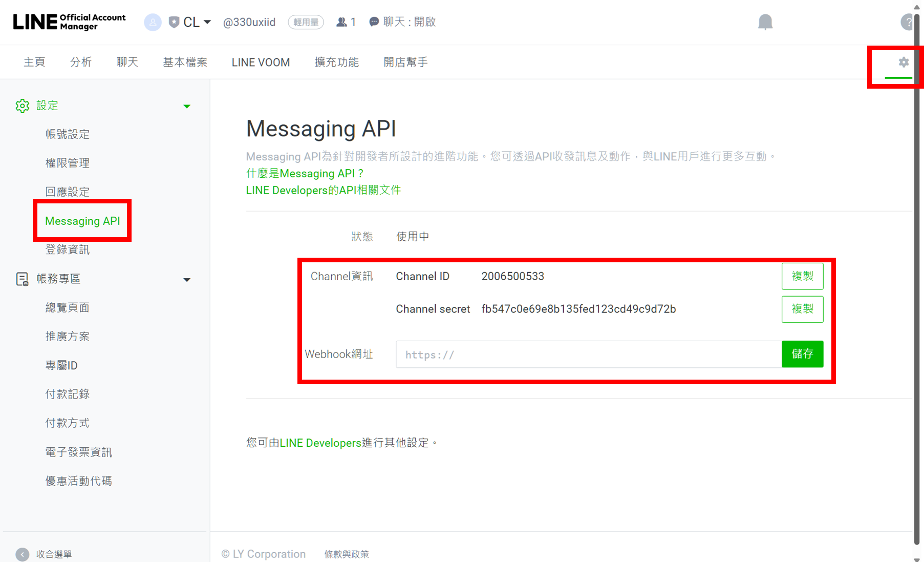Open the 什麼是Messaging API？ link
The image size is (924, 562).
[305, 174]
